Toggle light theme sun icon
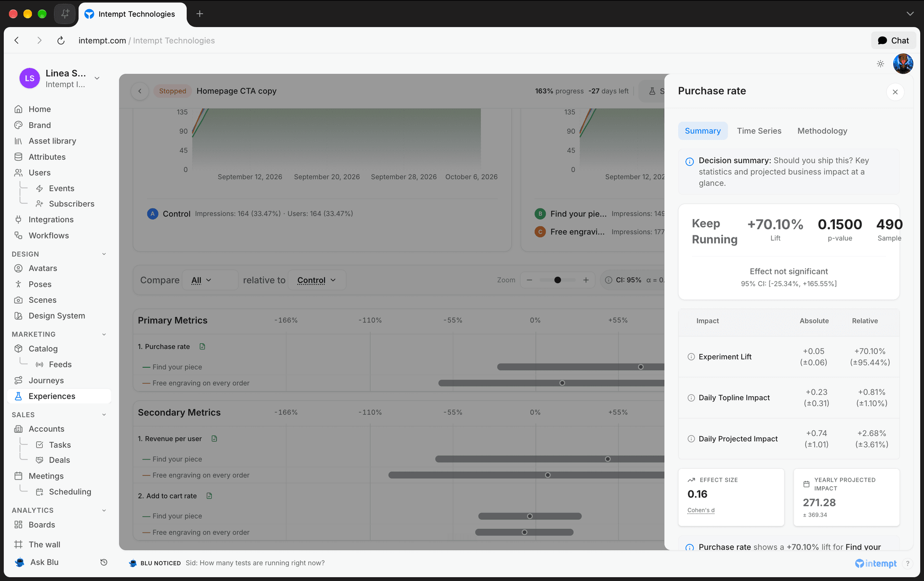Viewport: 924px width, 581px height. [x=880, y=64]
